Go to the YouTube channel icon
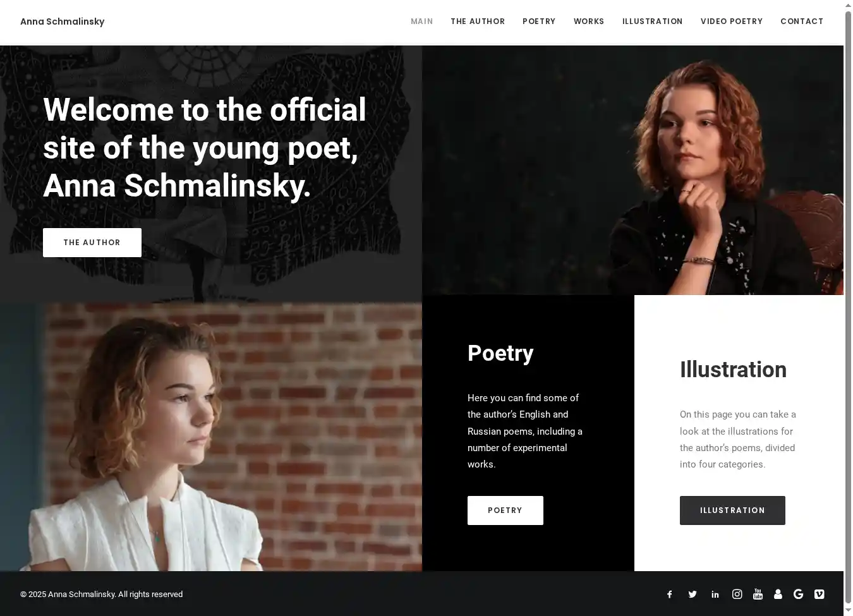Viewport: 853px width, 616px height. (x=758, y=594)
